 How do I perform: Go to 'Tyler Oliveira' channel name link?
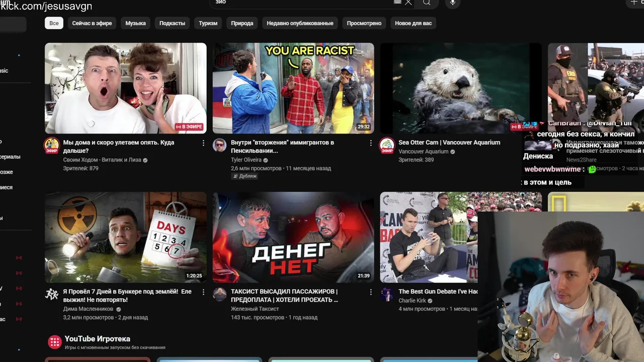(x=246, y=160)
